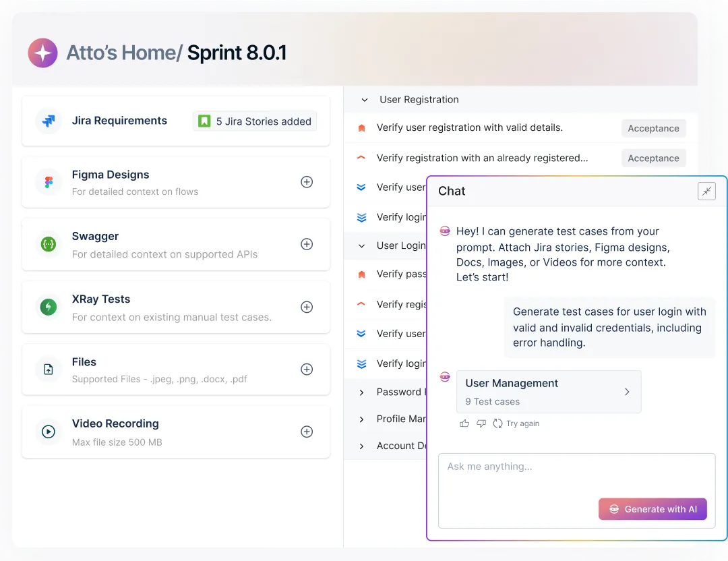Toggle the collapse pin on the Chat panel
This screenshot has height=561, width=728.
[x=706, y=191]
